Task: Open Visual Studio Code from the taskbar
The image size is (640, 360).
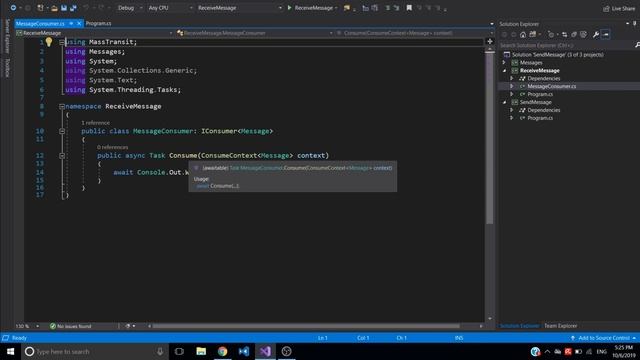Action: coord(244,351)
